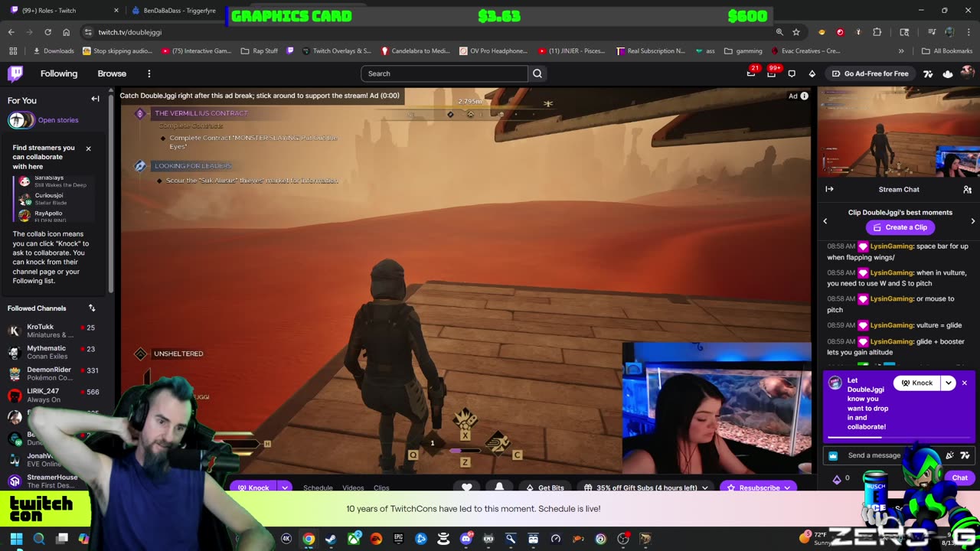980x551 pixels.
Task: Bookmark this page with the star icon
Action: 796,32
